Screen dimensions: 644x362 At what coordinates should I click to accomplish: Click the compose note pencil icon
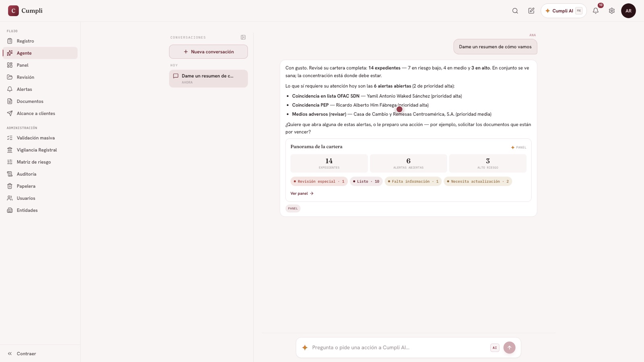(531, 11)
